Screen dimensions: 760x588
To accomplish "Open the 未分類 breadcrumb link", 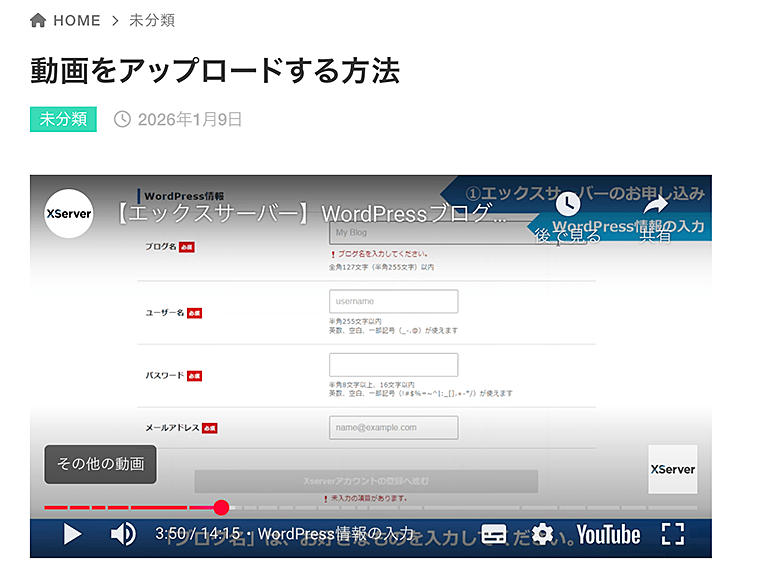I will click(x=152, y=20).
